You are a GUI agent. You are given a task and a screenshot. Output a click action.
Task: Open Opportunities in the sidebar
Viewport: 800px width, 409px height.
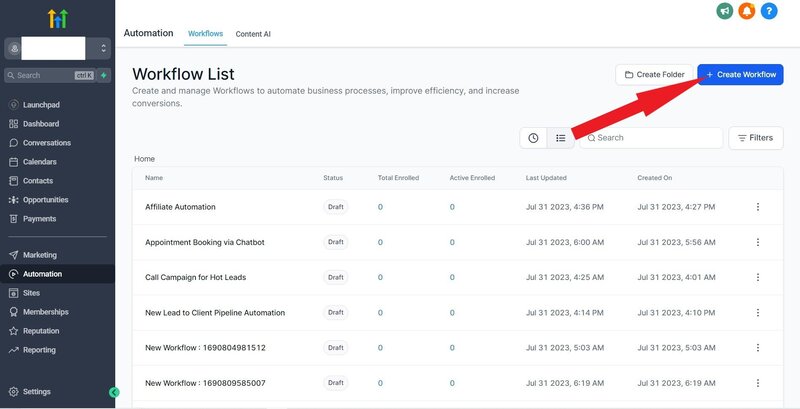(45, 200)
